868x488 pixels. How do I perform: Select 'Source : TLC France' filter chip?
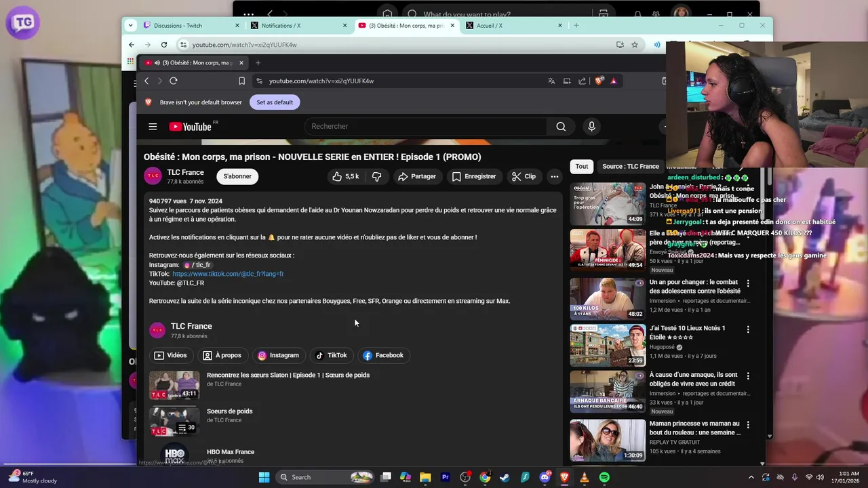[631, 166]
